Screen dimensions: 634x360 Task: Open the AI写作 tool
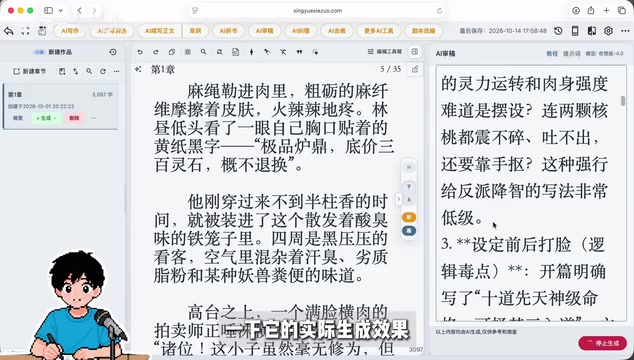pos(70,31)
